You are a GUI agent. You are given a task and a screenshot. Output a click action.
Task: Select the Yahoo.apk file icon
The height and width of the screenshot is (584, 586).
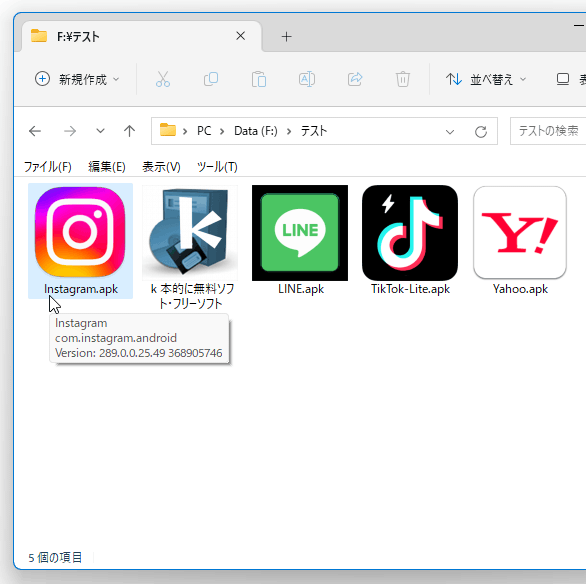click(520, 232)
